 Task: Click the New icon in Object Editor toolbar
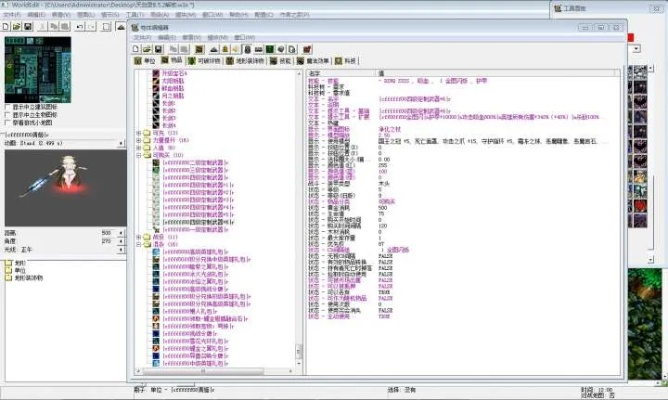click(x=137, y=49)
